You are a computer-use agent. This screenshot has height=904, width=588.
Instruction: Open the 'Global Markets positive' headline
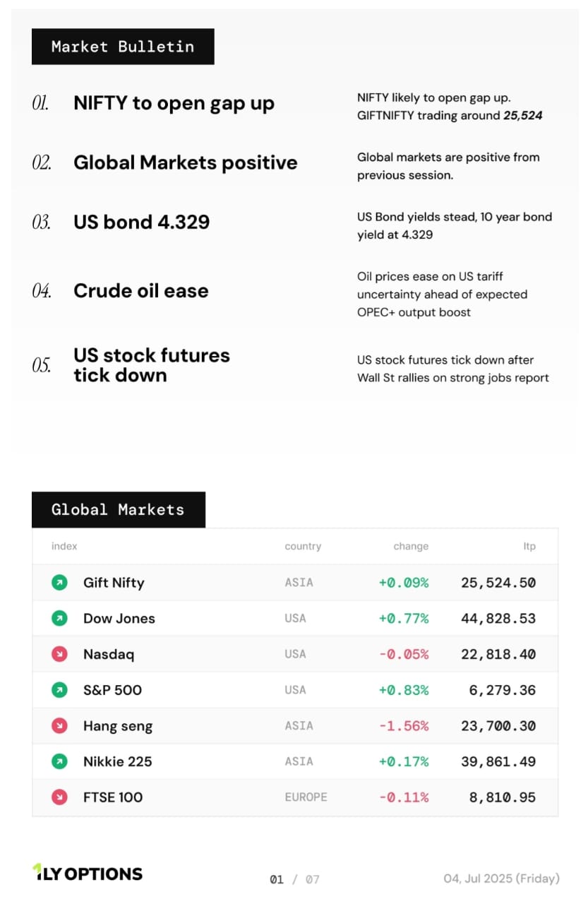[x=185, y=162]
